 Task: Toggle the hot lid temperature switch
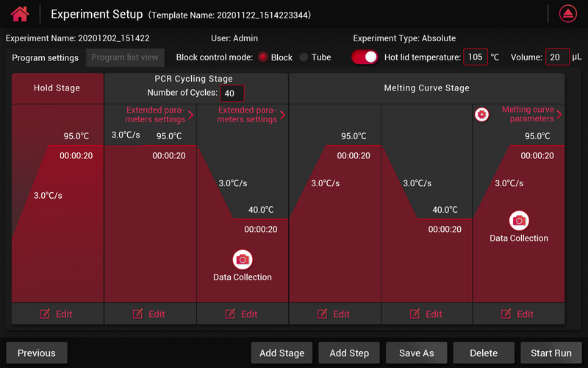pos(365,57)
